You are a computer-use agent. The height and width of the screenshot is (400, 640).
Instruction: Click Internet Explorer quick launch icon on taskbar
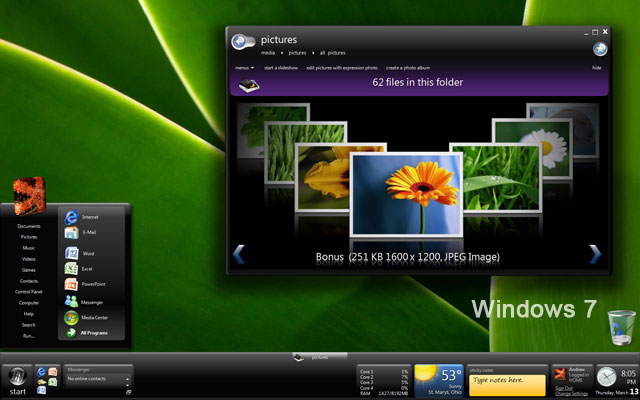click(41, 372)
